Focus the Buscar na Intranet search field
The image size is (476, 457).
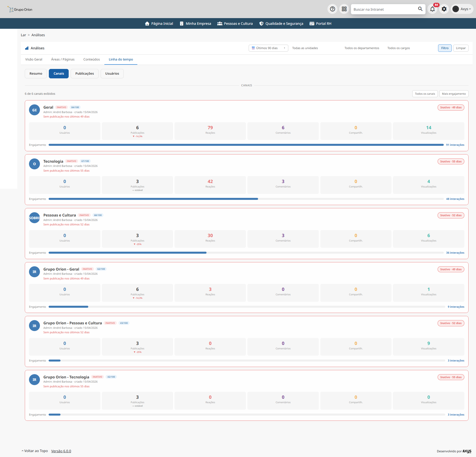(x=384, y=9)
